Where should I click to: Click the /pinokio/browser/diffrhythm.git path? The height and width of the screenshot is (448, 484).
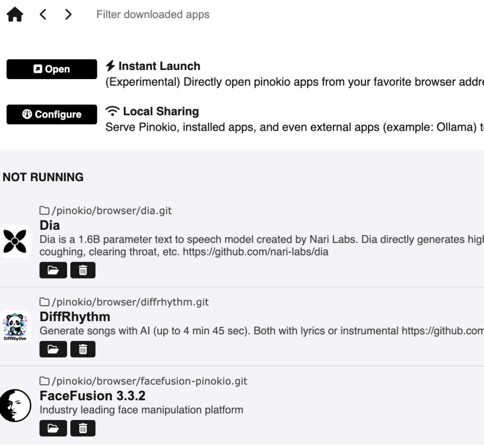[x=130, y=302]
